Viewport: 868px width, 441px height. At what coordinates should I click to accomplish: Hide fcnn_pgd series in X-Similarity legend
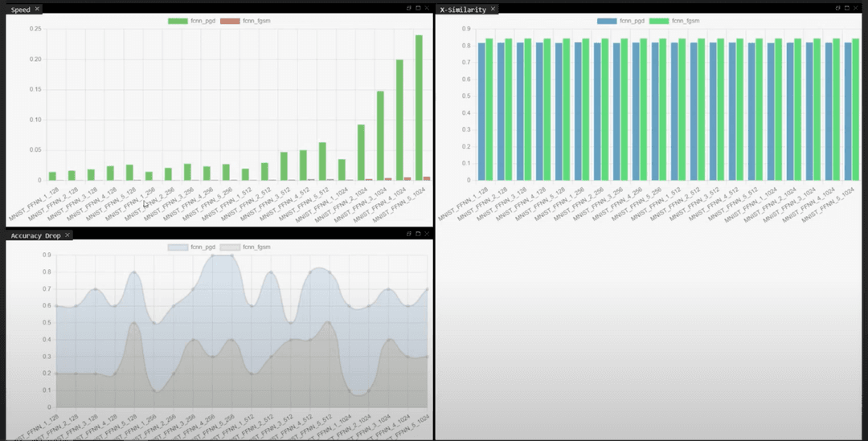tap(620, 21)
